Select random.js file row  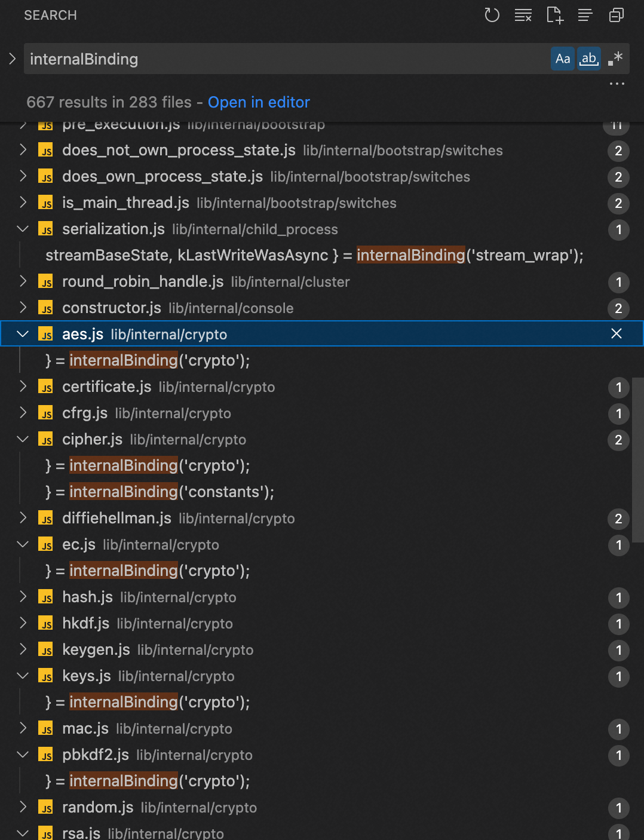coord(322,807)
